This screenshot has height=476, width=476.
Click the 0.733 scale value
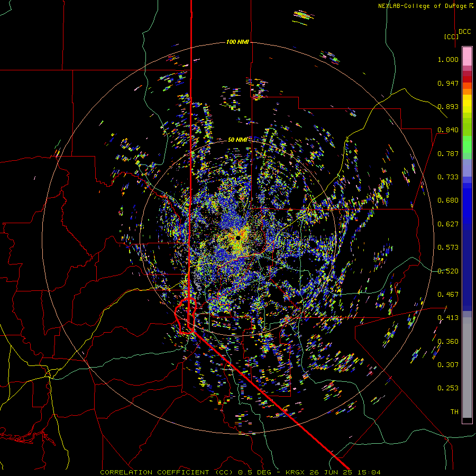[x=448, y=177]
